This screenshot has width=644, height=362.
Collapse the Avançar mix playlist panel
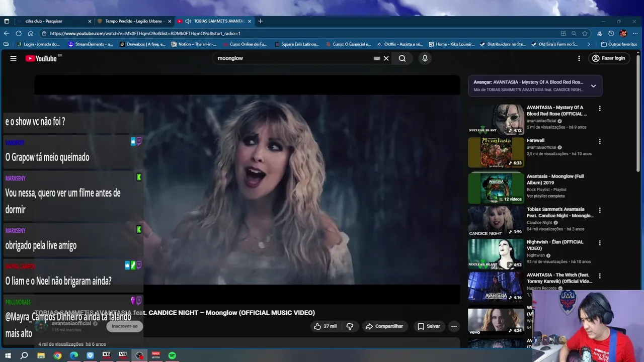coord(593,86)
